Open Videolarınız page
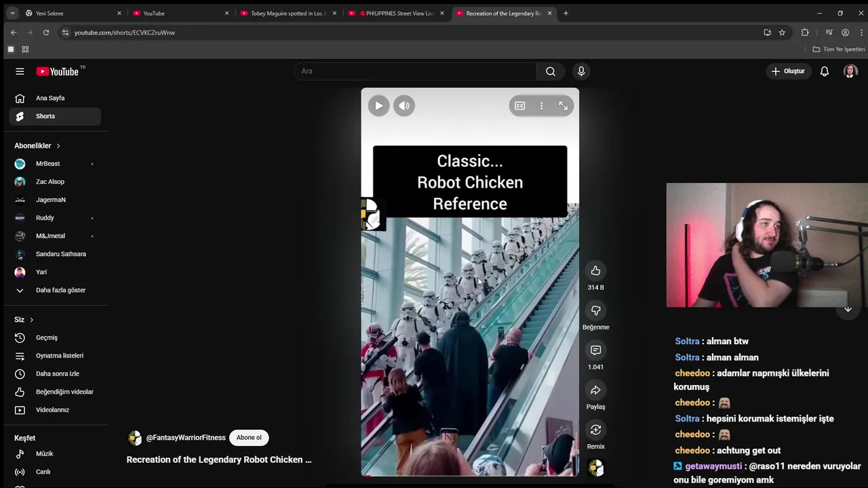The width and height of the screenshot is (868, 488). coord(56,410)
